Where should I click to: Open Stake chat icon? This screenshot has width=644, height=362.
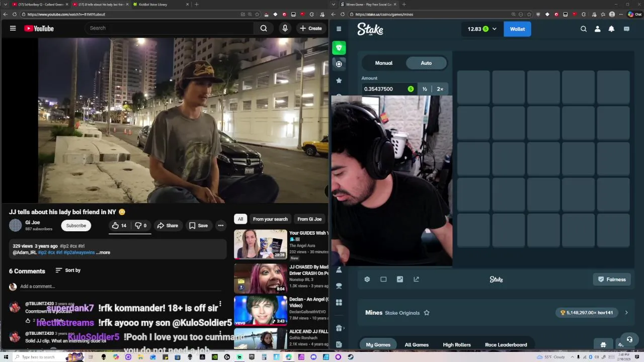point(626,29)
